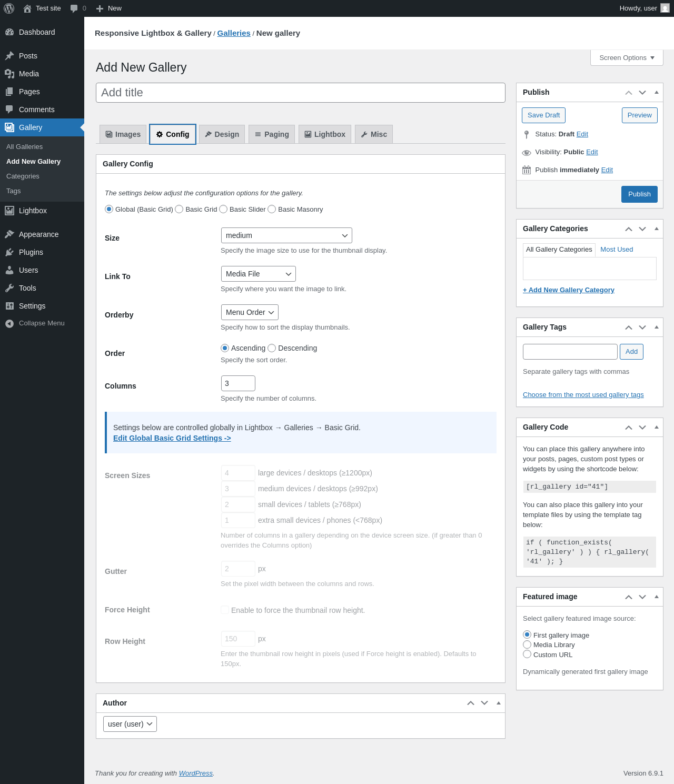This screenshot has width=674, height=784.
Task: Open the Most Used categories tab
Action: [x=617, y=250]
